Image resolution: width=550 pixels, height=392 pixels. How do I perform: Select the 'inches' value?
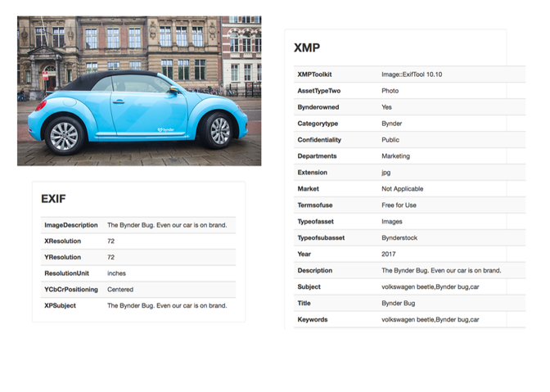116,273
